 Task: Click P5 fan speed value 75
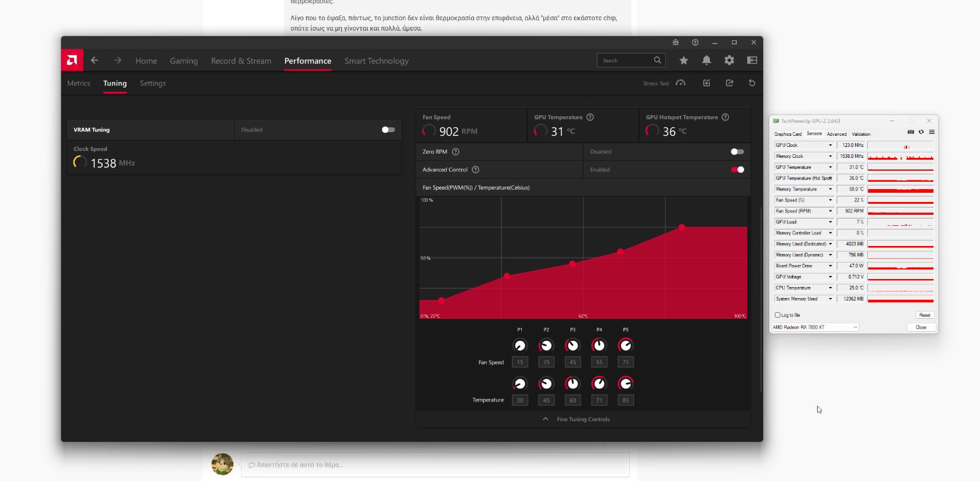(625, 362)
